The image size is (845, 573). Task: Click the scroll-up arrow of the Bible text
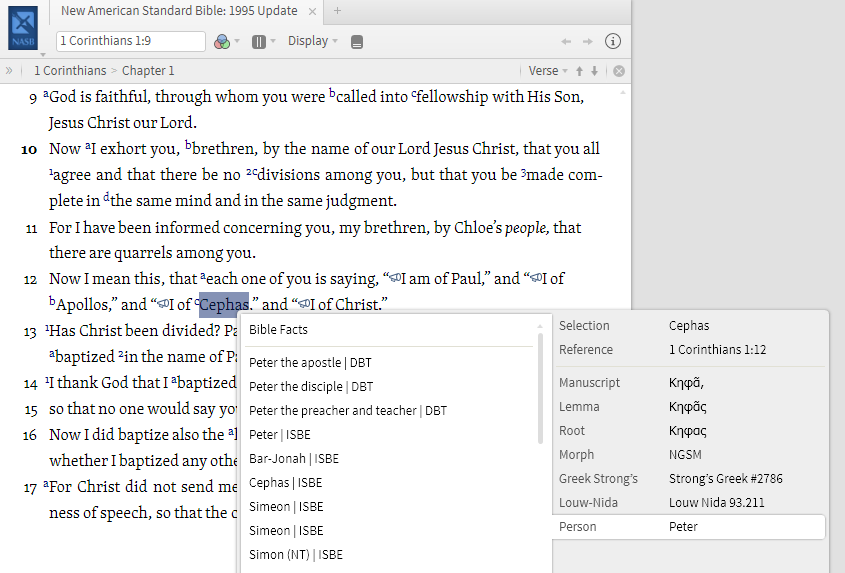(x=623, y=93)
